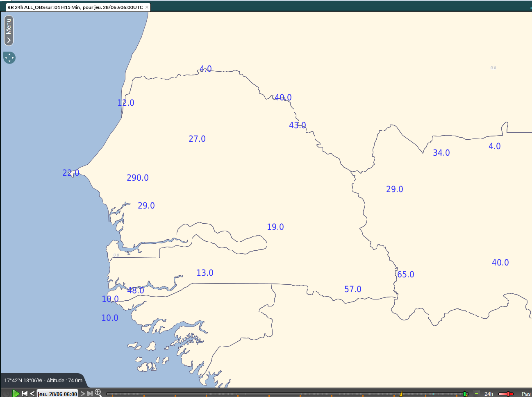Click the 34.0 rainfall observation
Screen dimensions: 532x397
(441, 153)
